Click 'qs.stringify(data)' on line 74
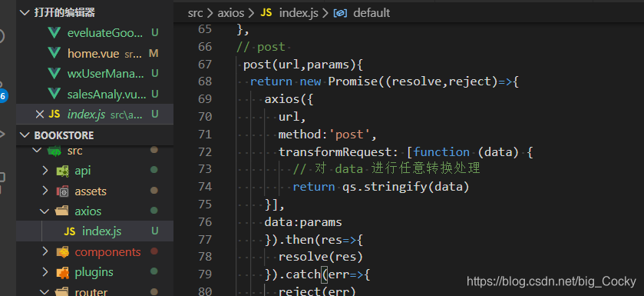644x296 pixels. coord(405,187)
